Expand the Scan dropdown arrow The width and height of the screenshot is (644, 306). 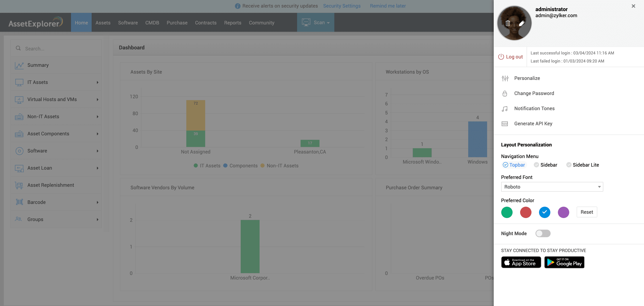pos(328,23)
